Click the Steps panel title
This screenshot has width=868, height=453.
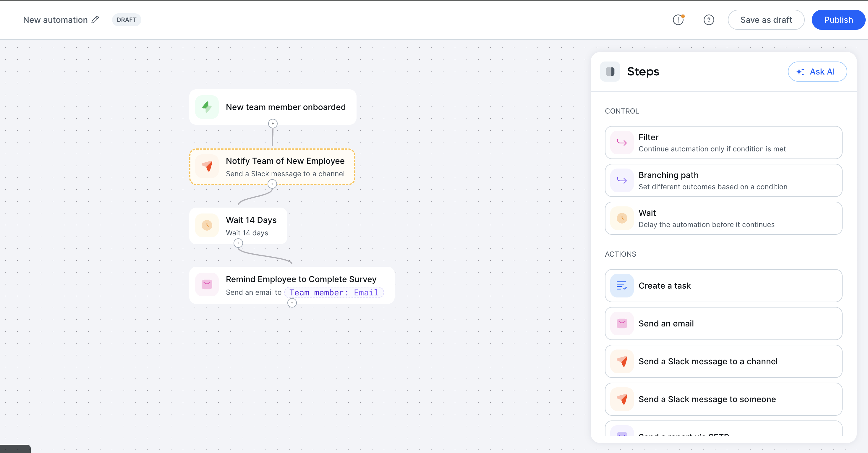point(643,72)
